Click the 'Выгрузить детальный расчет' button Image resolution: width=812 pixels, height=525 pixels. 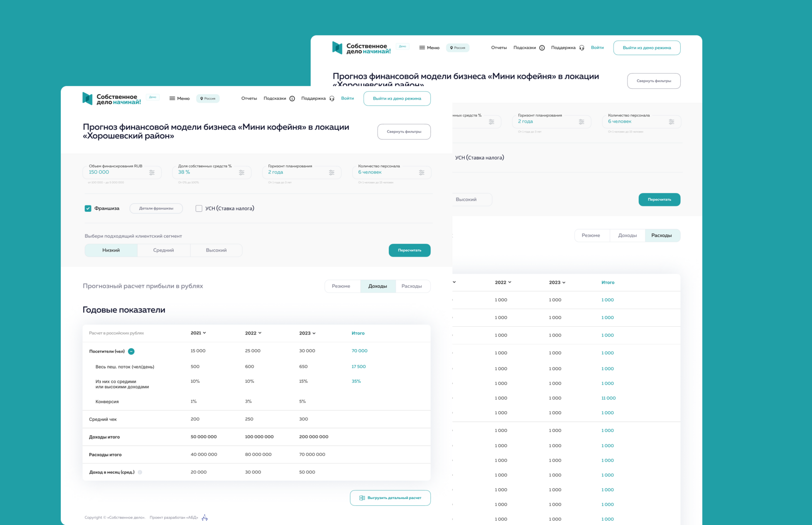click(x=390, y=498)
